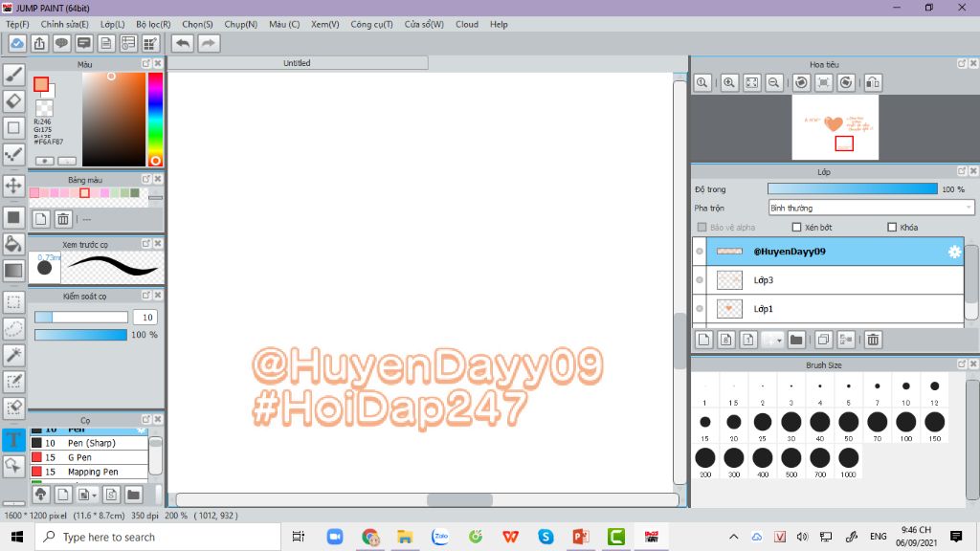The height and width of the screenshot is (551, 980).
Task: Click the foreground color swatch
Action: pyautogui.click(x=41, y=84)
